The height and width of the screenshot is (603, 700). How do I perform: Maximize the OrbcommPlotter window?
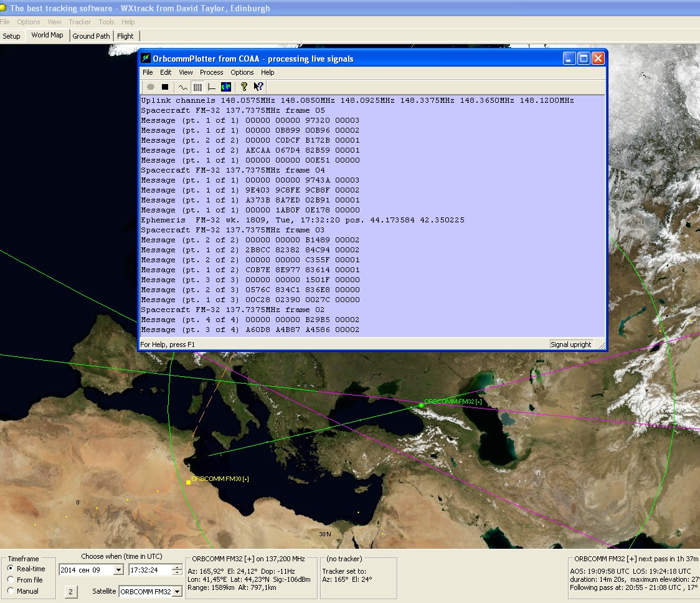[x=584, y=59]
